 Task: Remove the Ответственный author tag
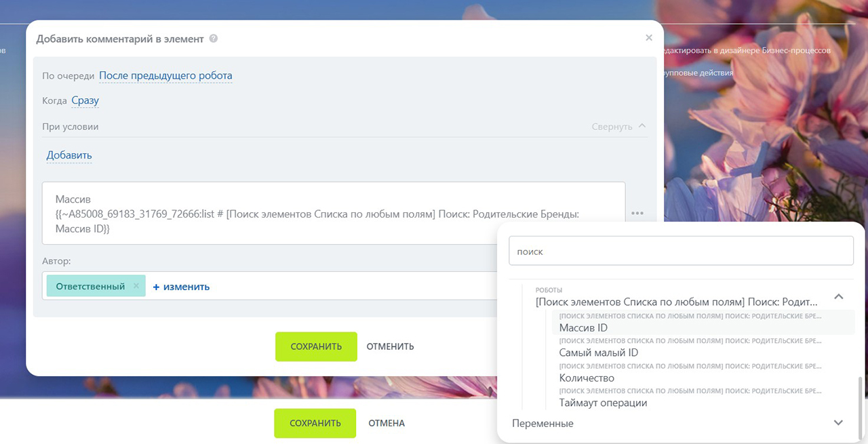click(x=136, y=286)
